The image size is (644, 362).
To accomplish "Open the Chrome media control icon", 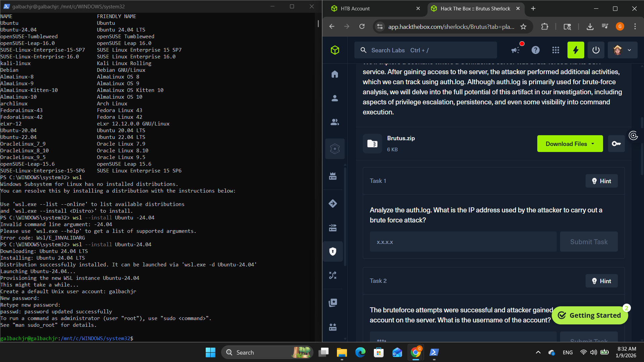I will (x=605, y=27).
